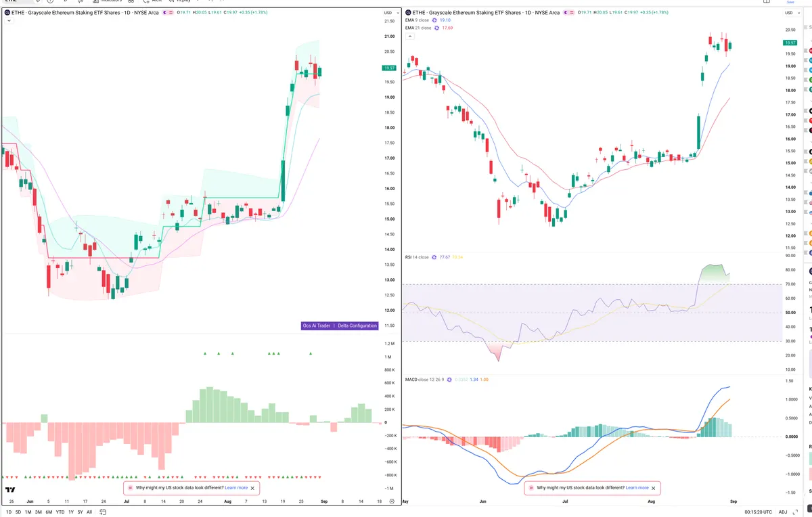Open USD currency dropdown on right chart
Screen dimensions: 812x517
pos(791,13)
